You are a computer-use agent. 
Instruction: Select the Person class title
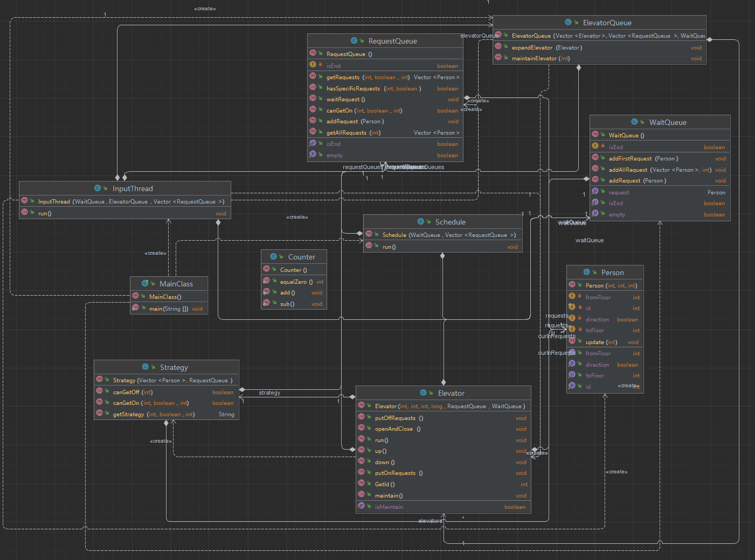coord(613,272)
